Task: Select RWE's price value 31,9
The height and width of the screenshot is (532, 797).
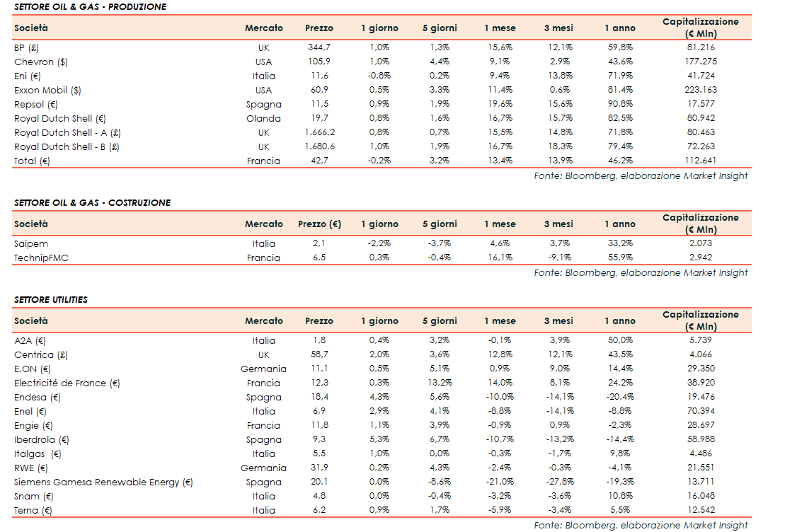Action: tap(319, 468)
